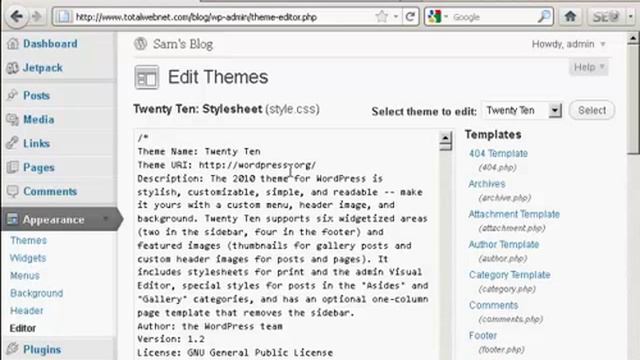Image resolution: width=640 pixels, height=360 pixels.
Task: Click the browser forward arrow button
Action: (x=37, y=17)
